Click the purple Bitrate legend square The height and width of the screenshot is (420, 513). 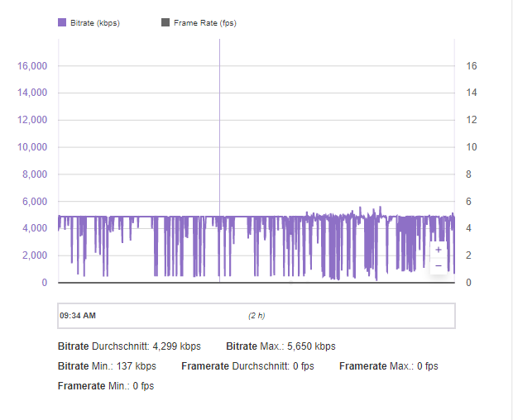tap(61, 23)
